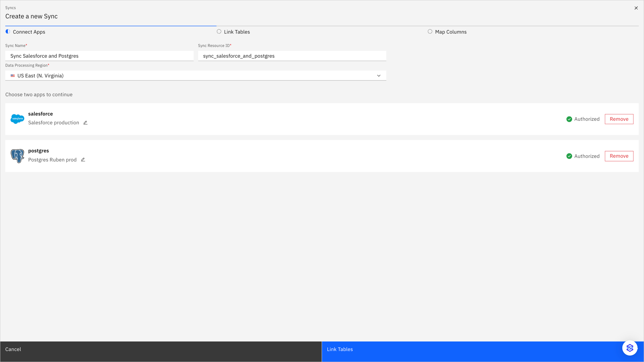Viewport: 644px width, 362px height.
Task: Remove the salesforce app
Action: 619,119
